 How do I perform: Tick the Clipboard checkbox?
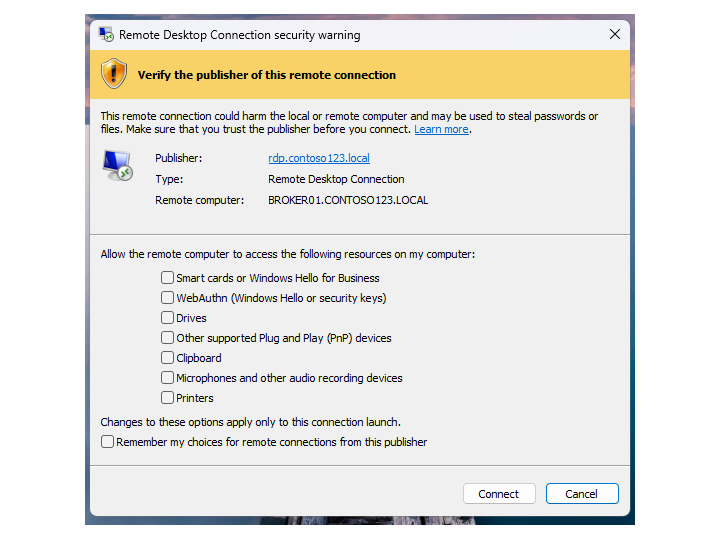click(168, 358)
